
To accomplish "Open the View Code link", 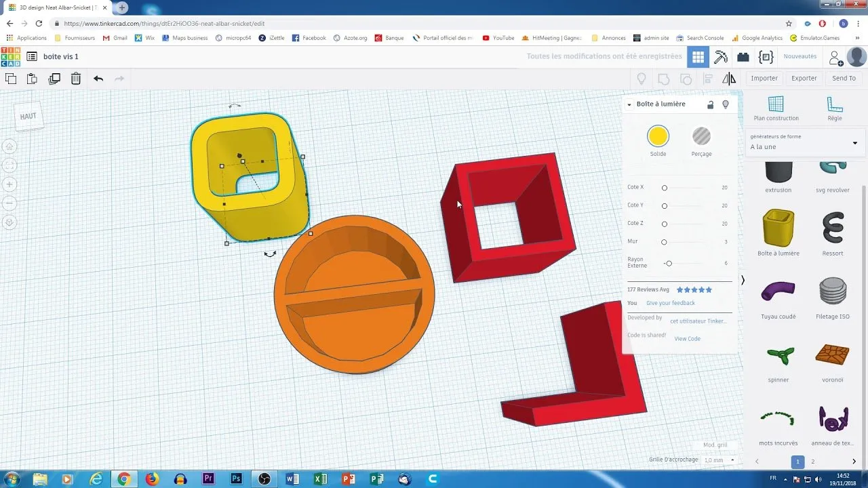I will click(x=688, y=339).
